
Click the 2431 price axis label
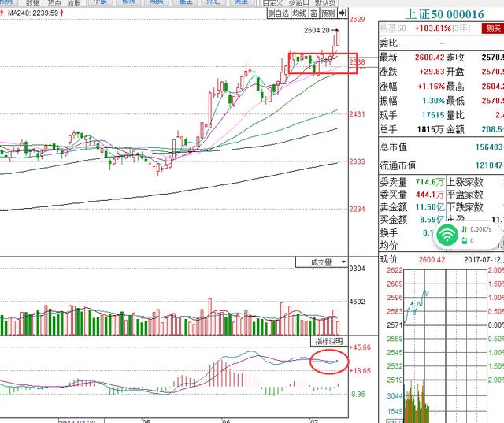coord(357,114)
